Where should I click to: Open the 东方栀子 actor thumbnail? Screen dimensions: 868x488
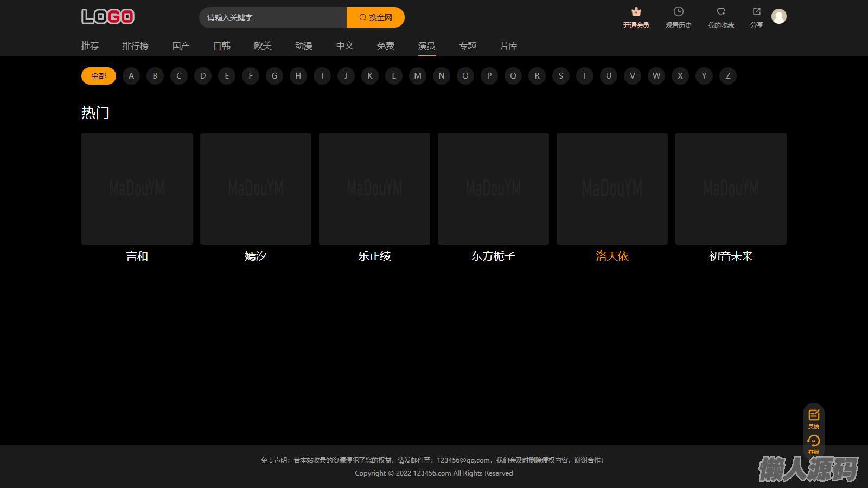click(x=493, y=189)
